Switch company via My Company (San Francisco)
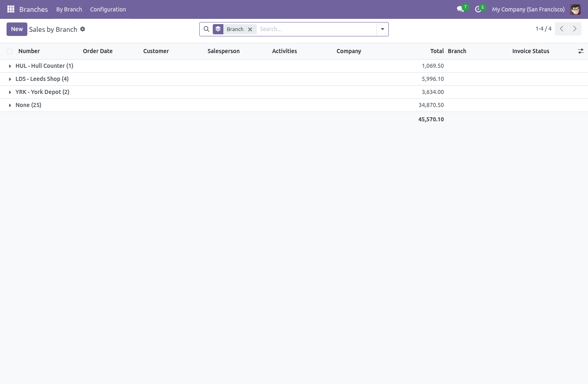This screenshot has width=588, height=384. click(528, 9)
